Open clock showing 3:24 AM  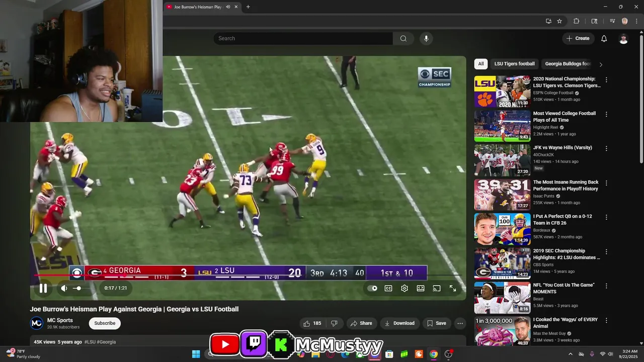(x=629, y=354)
